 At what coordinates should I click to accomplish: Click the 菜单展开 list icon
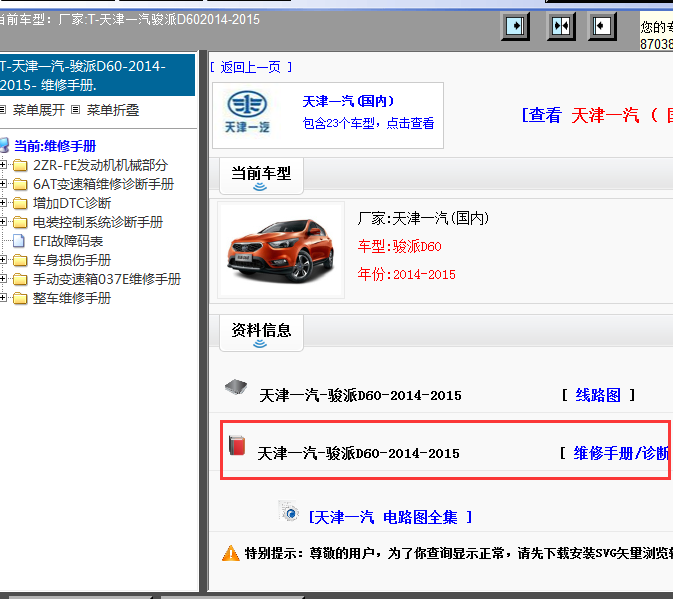(x=3, y=110)
